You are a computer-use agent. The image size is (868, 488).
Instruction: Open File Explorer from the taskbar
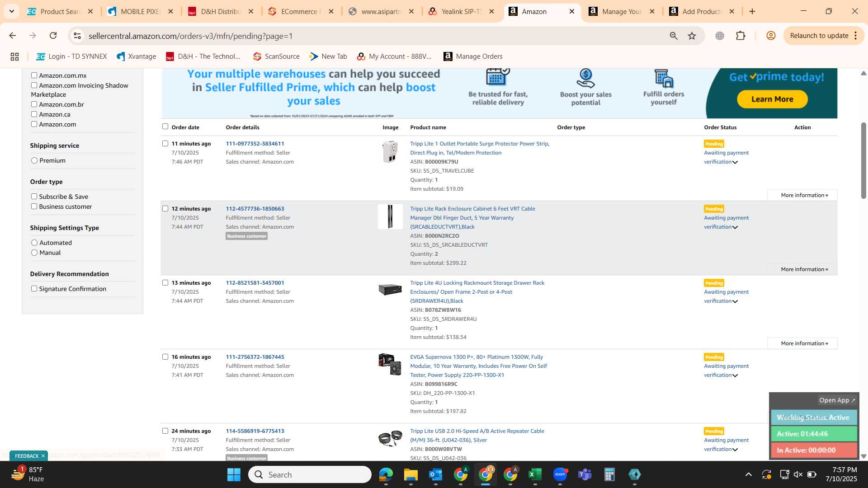[x=410, y=474]
